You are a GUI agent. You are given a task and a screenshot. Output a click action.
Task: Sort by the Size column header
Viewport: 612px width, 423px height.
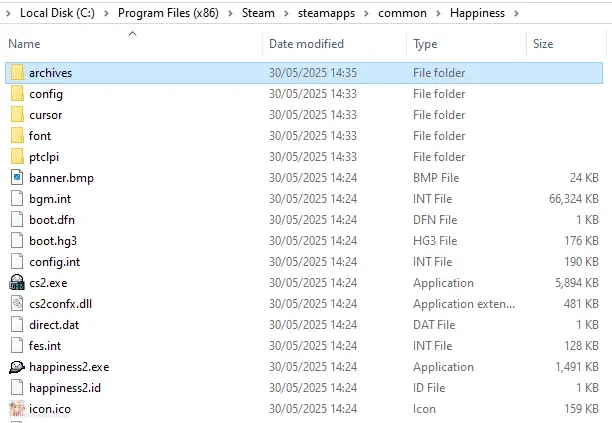(x=543, y=44)
